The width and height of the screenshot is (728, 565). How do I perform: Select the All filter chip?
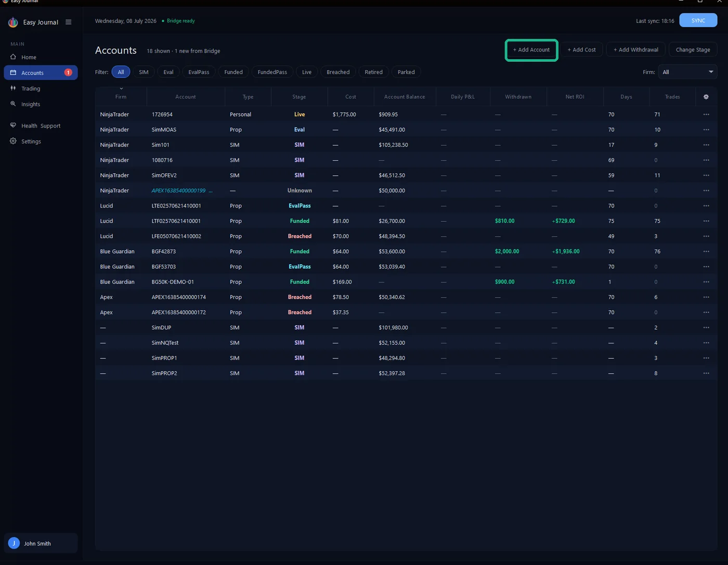point(121,72)
